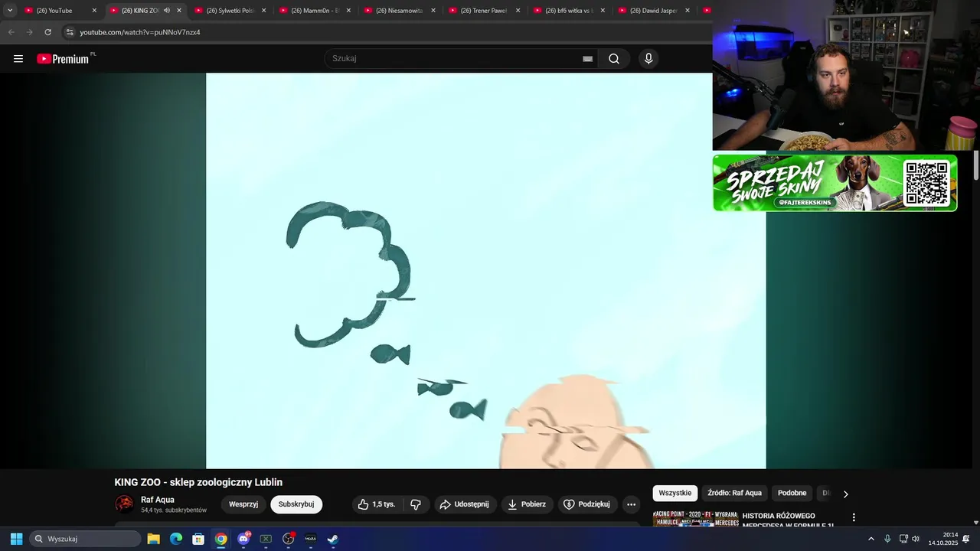Open options for Historia Różowego Mercedesa video

coord(854,517)
